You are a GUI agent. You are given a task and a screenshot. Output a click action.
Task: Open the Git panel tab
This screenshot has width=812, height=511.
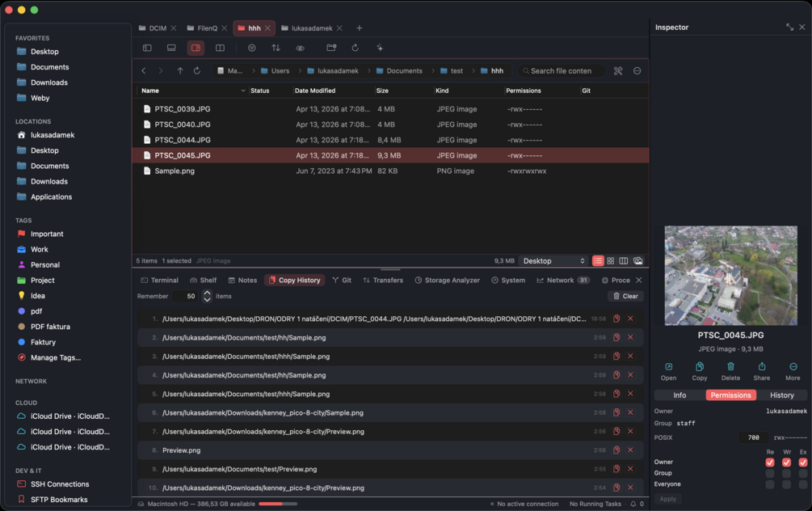coord(342,281)
